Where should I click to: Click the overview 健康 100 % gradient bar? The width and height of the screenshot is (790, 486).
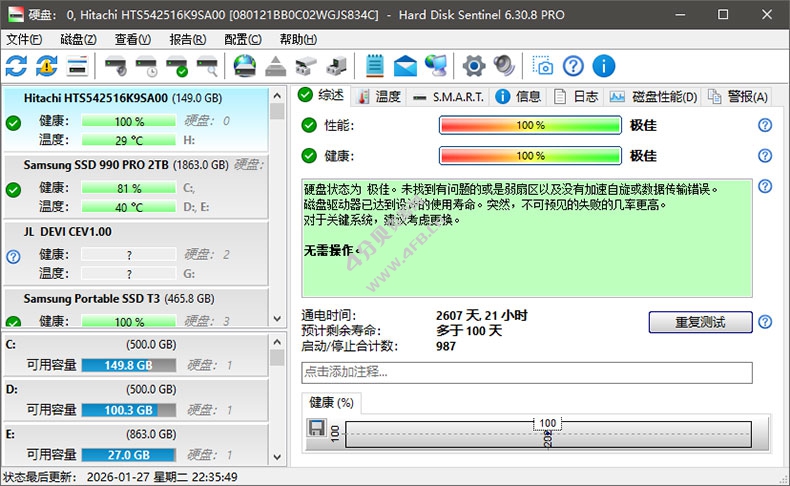(x=531, y=156)
